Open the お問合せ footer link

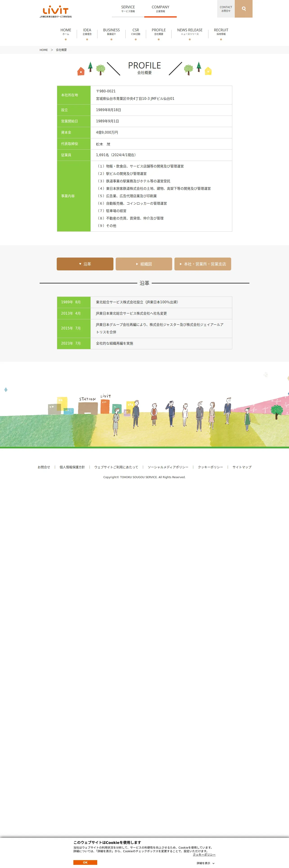pyautogui.click(x=44, y=467)
